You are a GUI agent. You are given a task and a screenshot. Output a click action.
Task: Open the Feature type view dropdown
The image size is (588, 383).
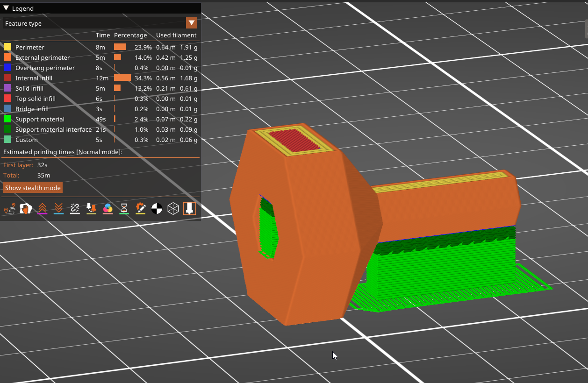pyautogui.click(x=192, y=23)
